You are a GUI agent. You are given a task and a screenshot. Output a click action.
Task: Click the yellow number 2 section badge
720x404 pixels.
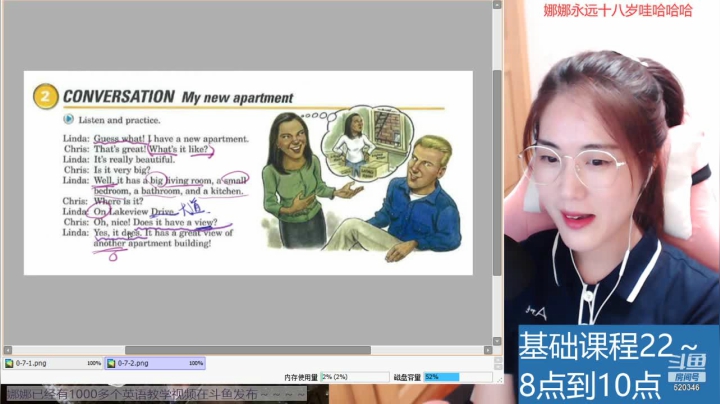tap(45, 96)
